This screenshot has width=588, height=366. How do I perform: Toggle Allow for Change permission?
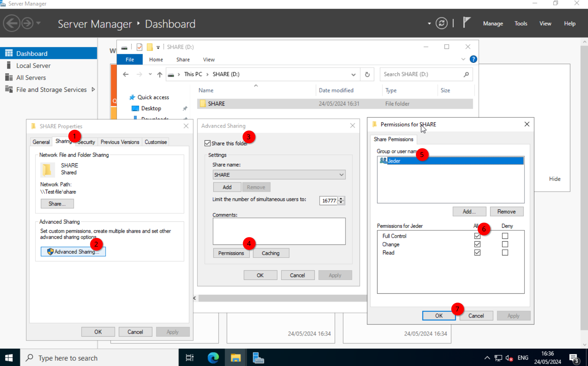click(x=477, y=244)
